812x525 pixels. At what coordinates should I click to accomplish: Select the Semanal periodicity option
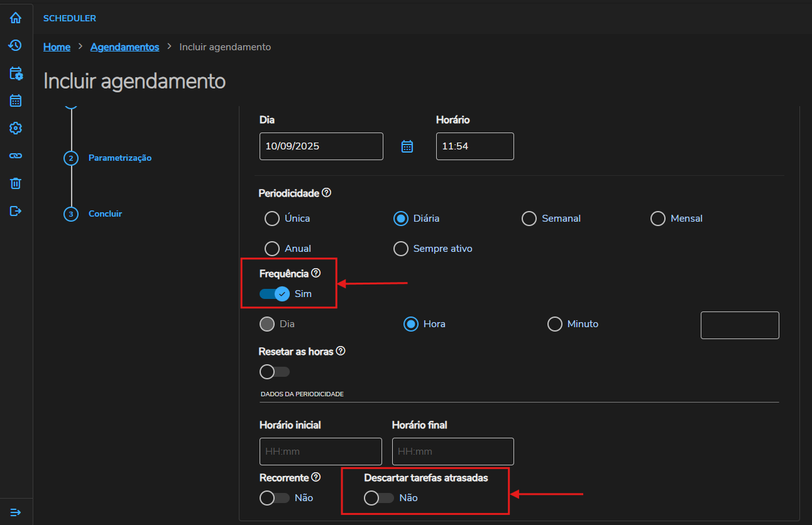pyautogui.click(x=529, y=219)
